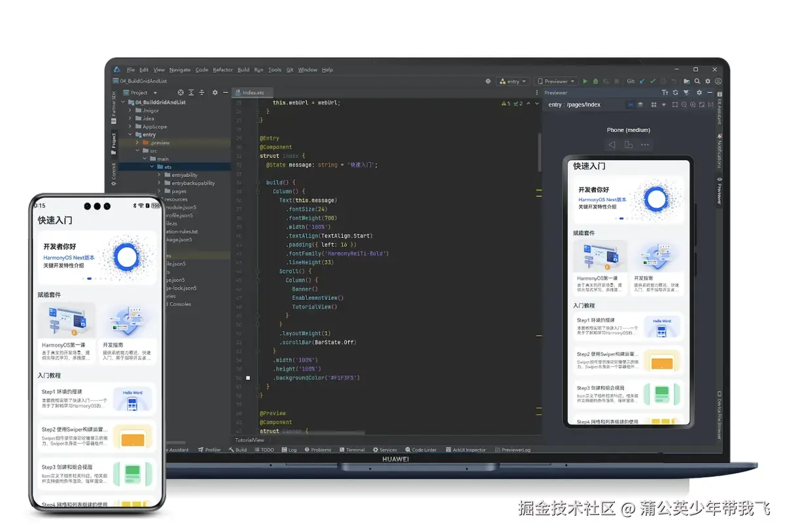Refresh the Previewer

(x=675, y=93)
